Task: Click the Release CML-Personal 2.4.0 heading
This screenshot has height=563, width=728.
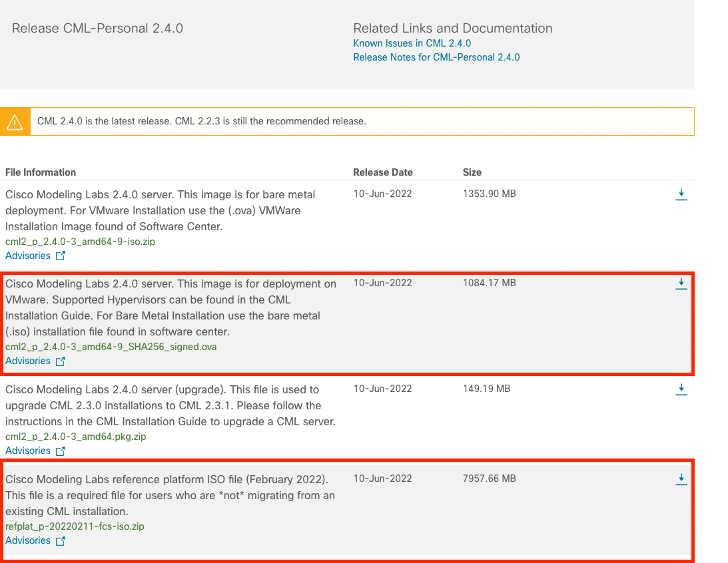Action: 97,29
